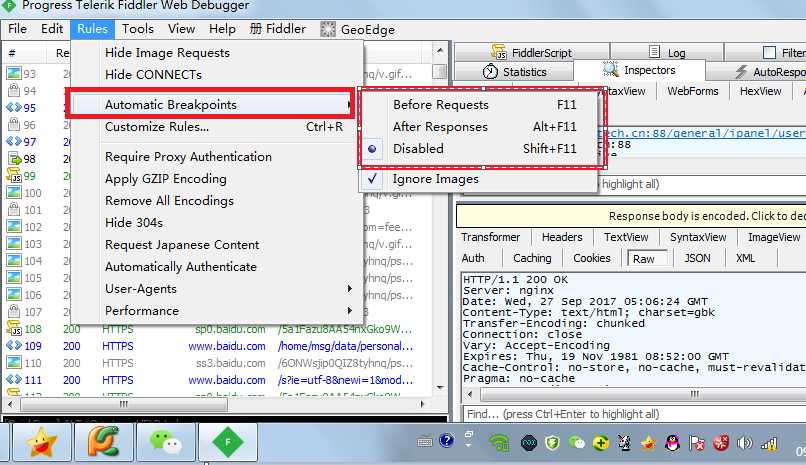Viewport: 806px width, 465px height.
Task: Select Transformer response tab
Action: (x=490, y=237)
